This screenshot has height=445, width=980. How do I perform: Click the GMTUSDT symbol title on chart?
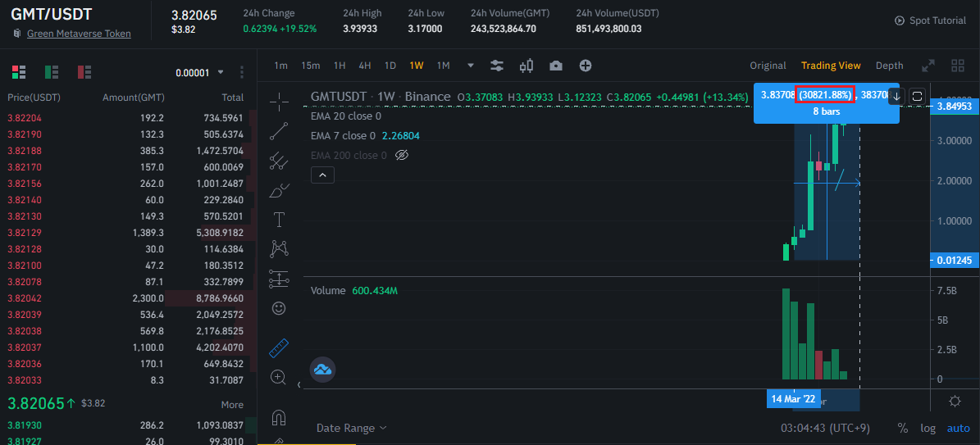[x=340, y=97]
